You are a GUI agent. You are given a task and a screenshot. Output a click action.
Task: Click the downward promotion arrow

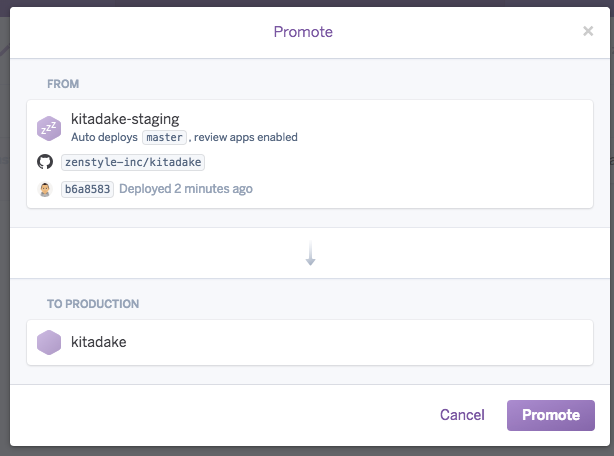[x=310, y=254]
